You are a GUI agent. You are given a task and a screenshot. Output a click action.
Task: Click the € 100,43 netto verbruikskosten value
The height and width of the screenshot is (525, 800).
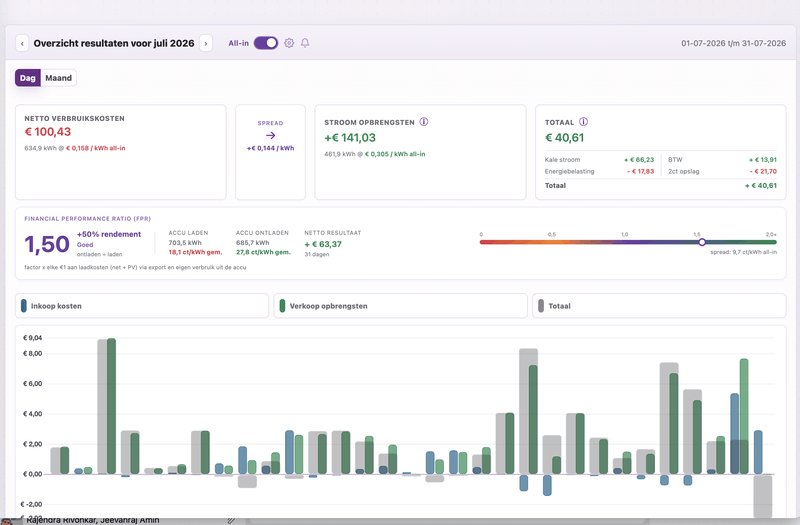(x=48, y=132)
